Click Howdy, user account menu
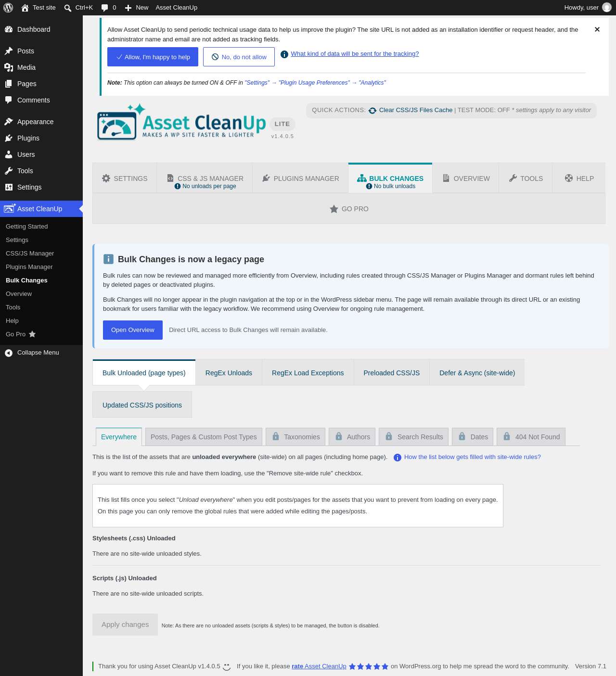Viewport: 616px width, 676px height. (x=588, y=8)
